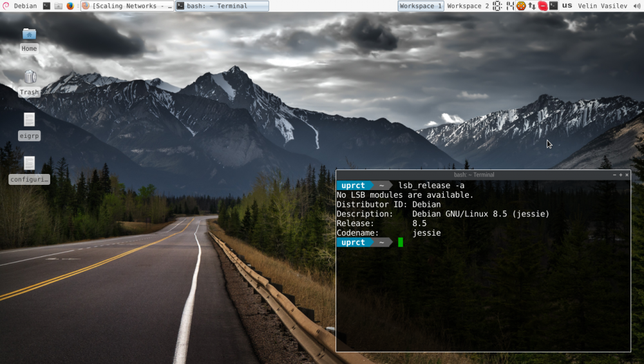Select the configuri… file on desktop
The height and width of the screenshot is (364, 644).
point(29,171)
